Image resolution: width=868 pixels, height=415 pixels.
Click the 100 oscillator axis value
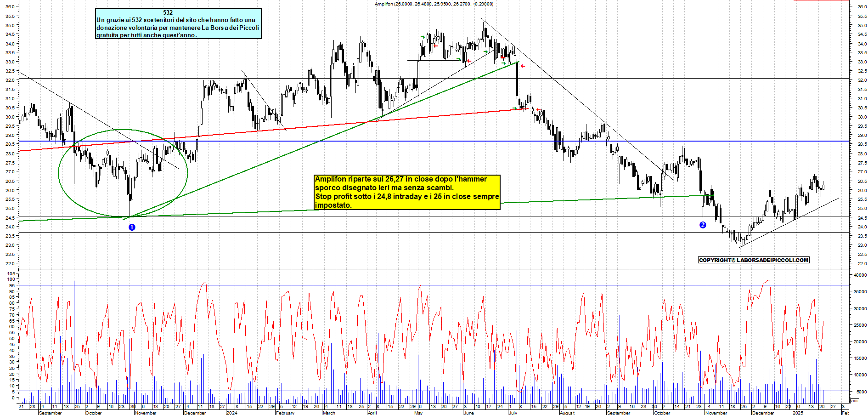(11, 279)
